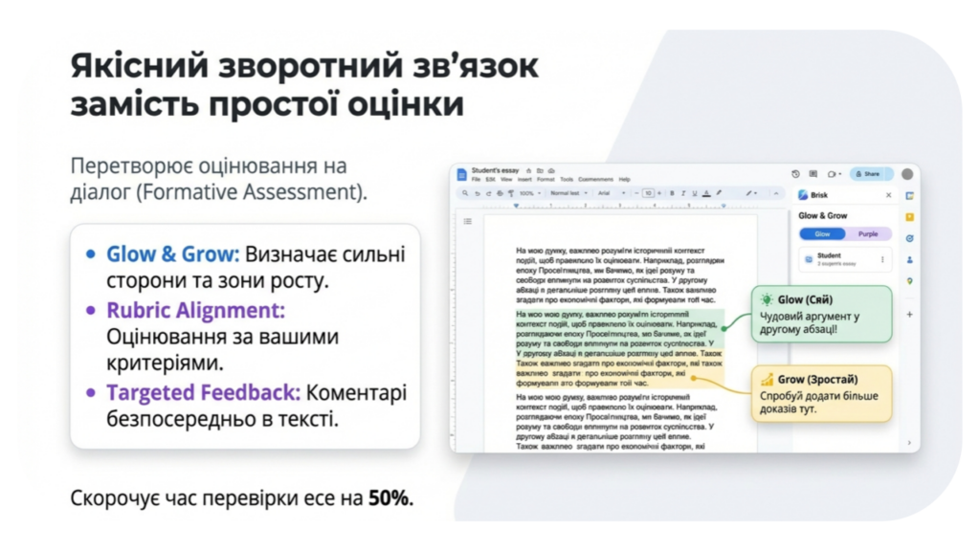This screenshot has width=980, height=551.
Task: Open the account avatar
Action: [x=907, y=174]
